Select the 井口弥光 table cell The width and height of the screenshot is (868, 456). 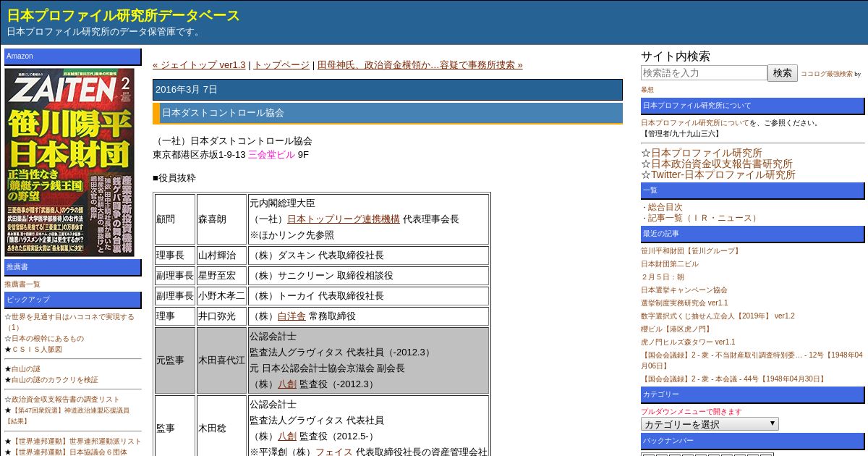pos(221,316)
